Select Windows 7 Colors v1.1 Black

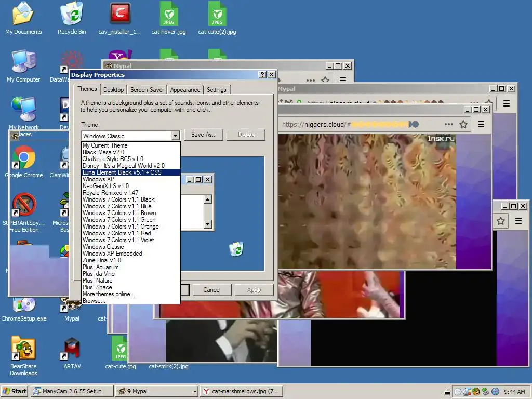[x=131, y=199]
